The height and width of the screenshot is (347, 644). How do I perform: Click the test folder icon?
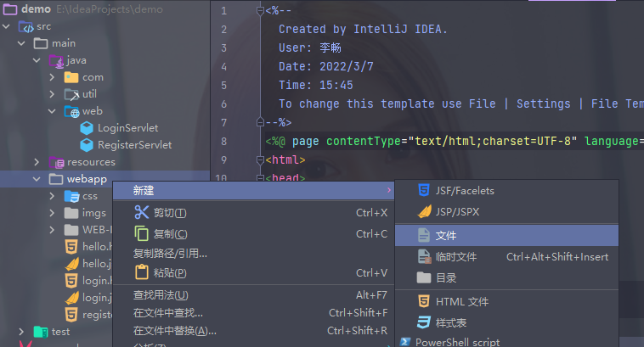(41, 332)
